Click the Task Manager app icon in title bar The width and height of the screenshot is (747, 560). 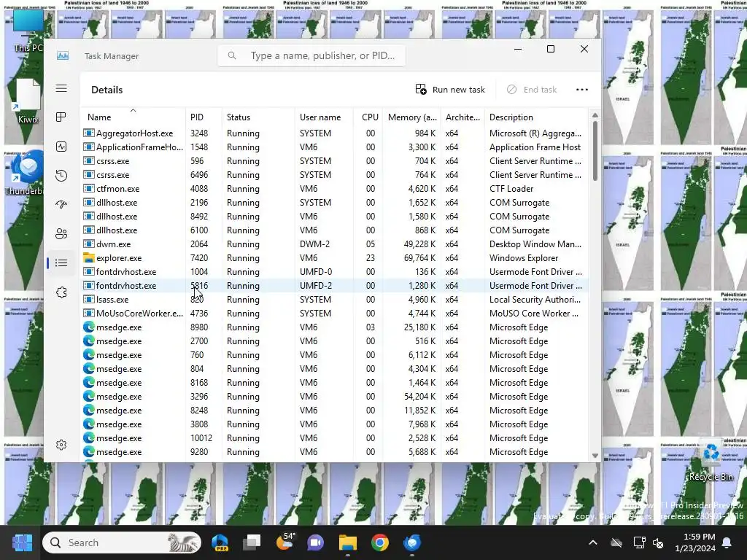[x=63, y=55]
